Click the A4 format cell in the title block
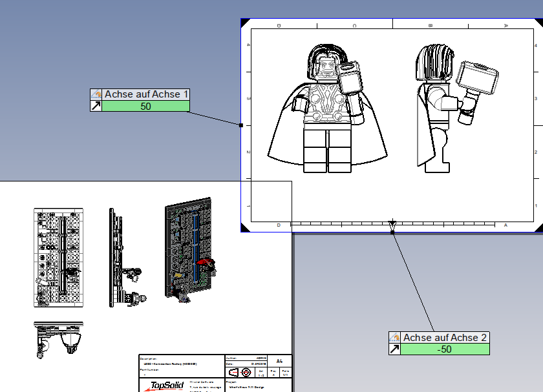 tap(280, 361)
